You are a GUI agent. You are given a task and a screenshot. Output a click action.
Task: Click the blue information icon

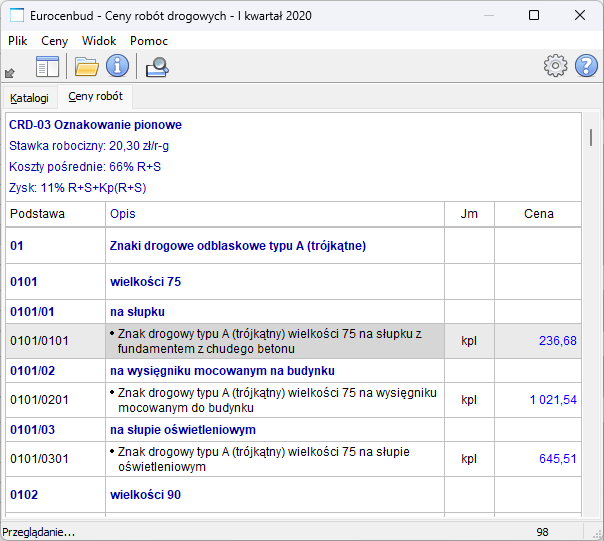click(x=118, y=67)
